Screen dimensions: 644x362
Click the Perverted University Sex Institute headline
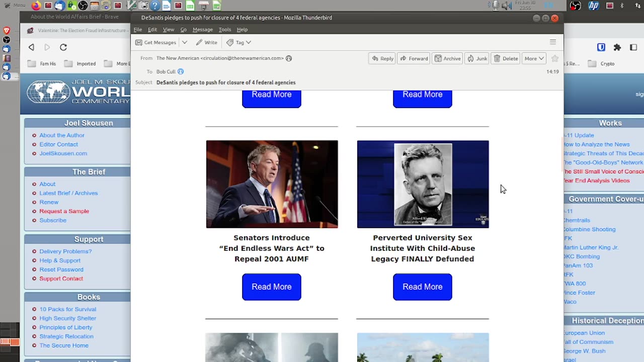(x=423, y=248)
